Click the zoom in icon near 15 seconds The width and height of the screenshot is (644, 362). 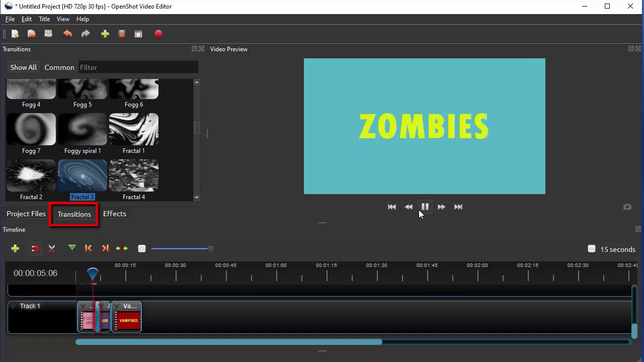pyautogui.click(x=592, y=249)
